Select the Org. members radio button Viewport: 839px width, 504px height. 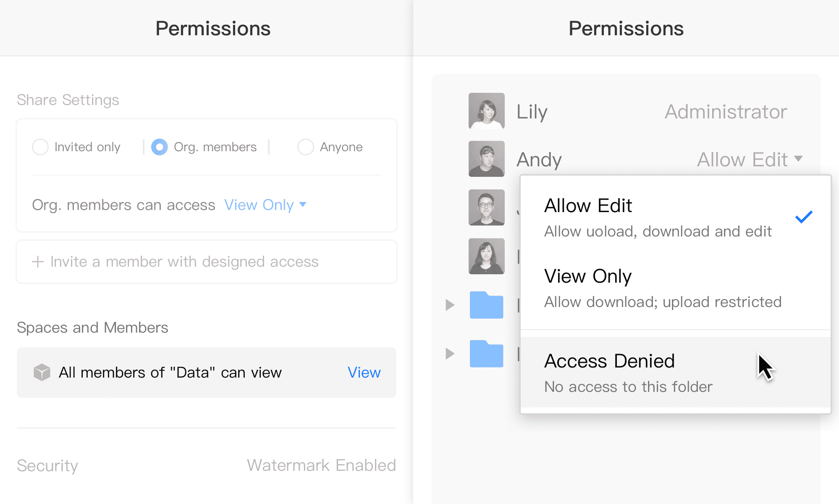coord(160,147)
